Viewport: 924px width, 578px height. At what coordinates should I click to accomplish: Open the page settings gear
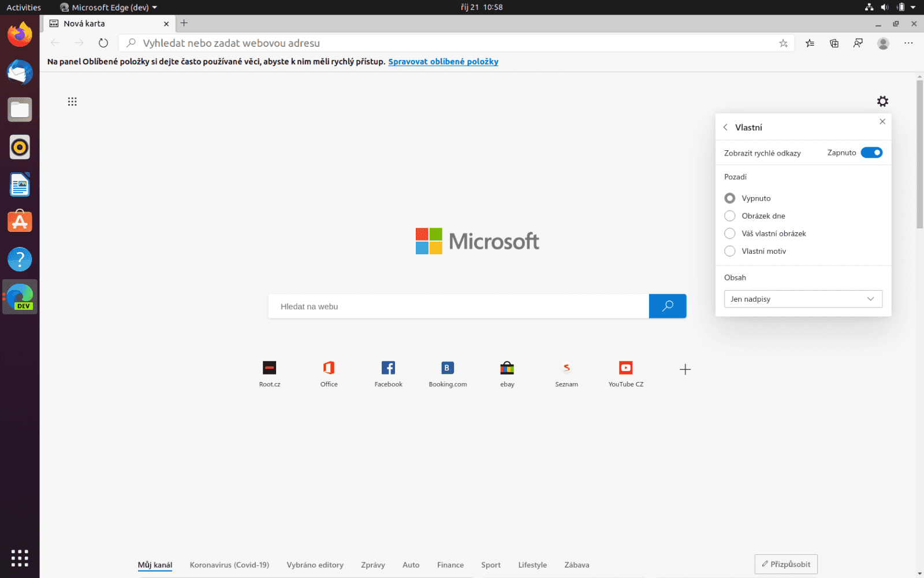point(883,101)
